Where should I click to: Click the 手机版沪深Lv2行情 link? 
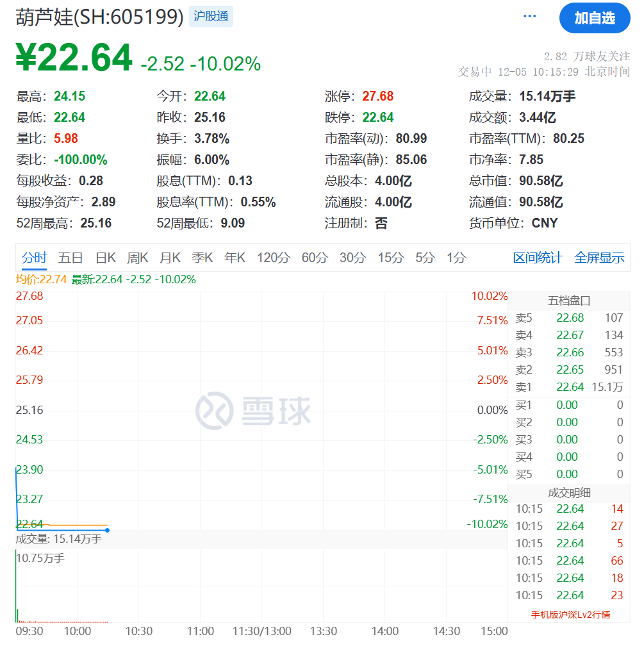tap(570, 615)
